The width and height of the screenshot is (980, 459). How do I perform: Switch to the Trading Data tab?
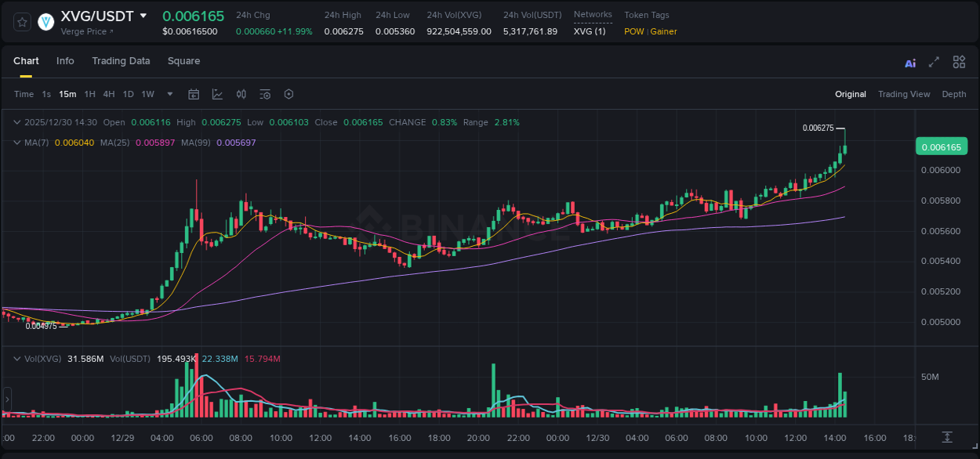[x=121, y=61]
